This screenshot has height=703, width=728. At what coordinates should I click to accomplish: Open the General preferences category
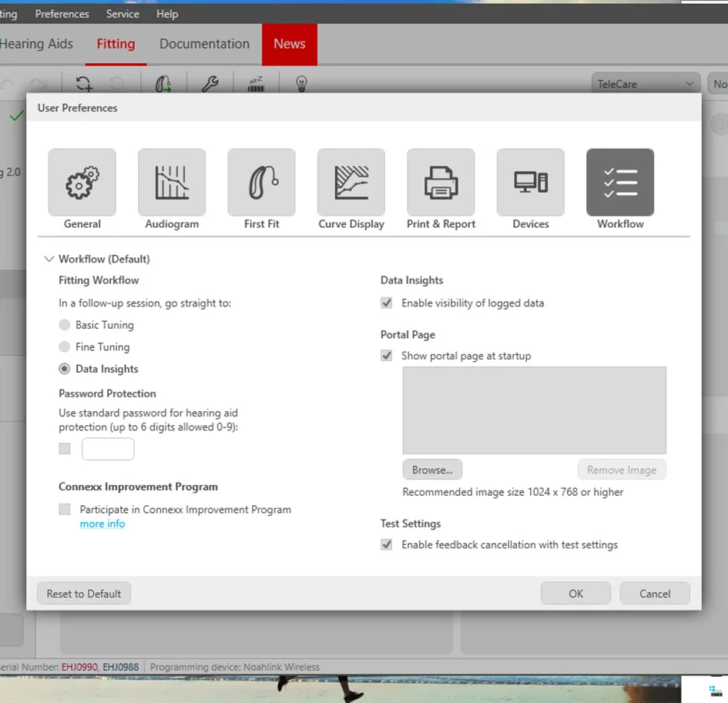[82, 182]
